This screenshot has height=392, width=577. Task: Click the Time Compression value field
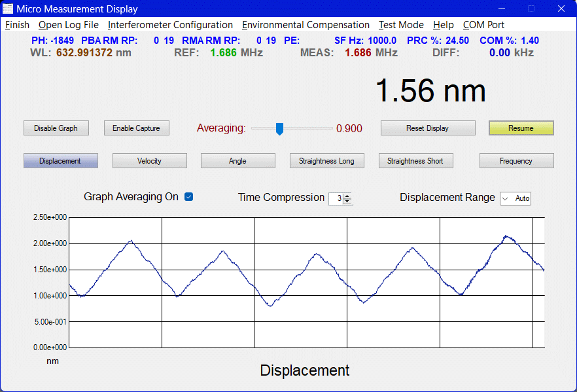tap(336, 198)
